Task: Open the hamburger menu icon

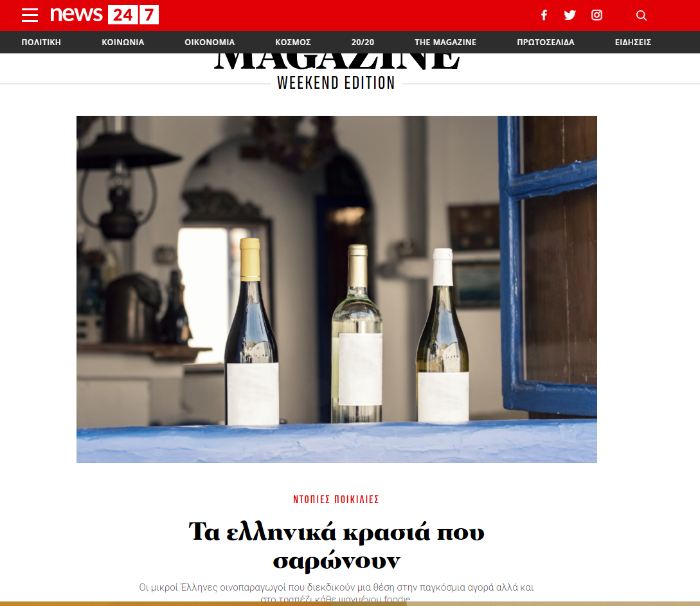Action: [30, 15]
